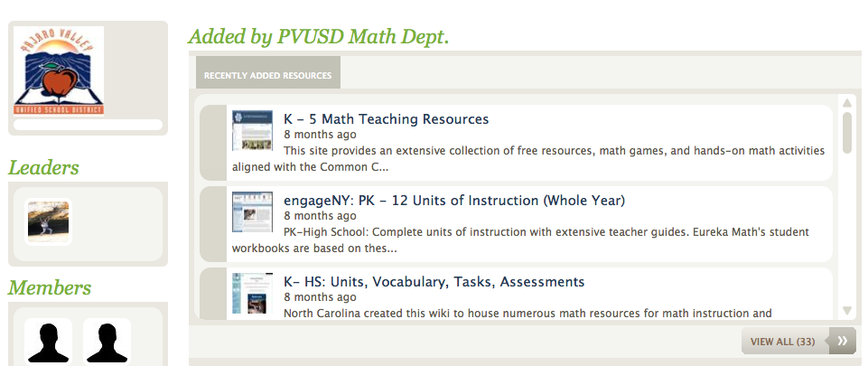This screenshot has height=366, width=868.
Task: Open the K – 5 Math Teaching Resources link
Action: pyautogui.click(x=386, y=119)
